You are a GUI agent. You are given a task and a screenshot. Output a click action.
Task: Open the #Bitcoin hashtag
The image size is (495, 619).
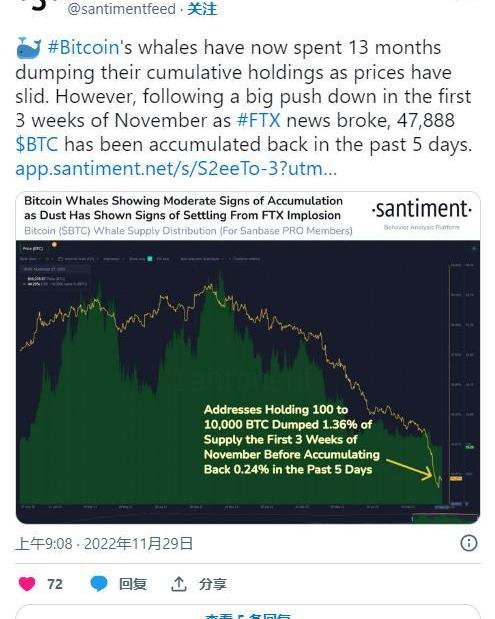(83, 47)
